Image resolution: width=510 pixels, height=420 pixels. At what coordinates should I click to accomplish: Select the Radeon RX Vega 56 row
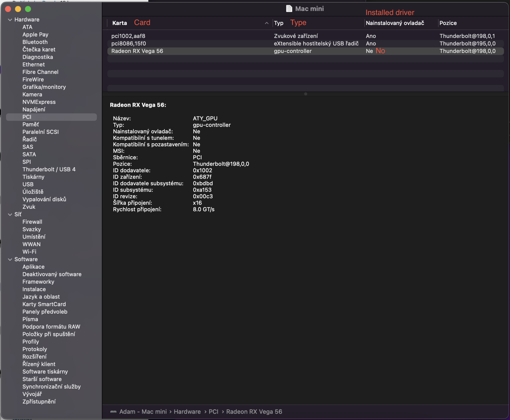305,51
